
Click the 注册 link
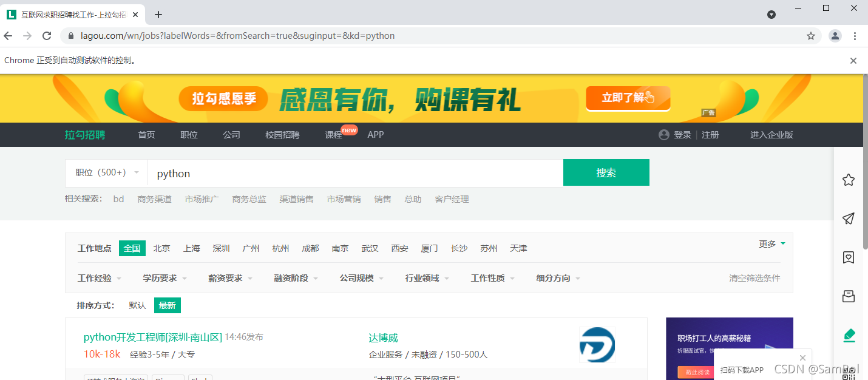pos(710,135)
